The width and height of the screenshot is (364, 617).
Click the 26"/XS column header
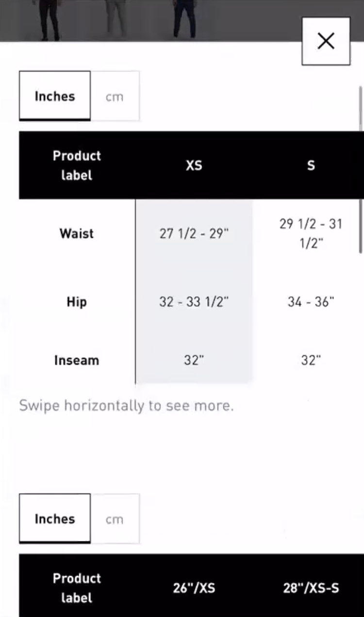pyautogui.click(x=194, y=588)
